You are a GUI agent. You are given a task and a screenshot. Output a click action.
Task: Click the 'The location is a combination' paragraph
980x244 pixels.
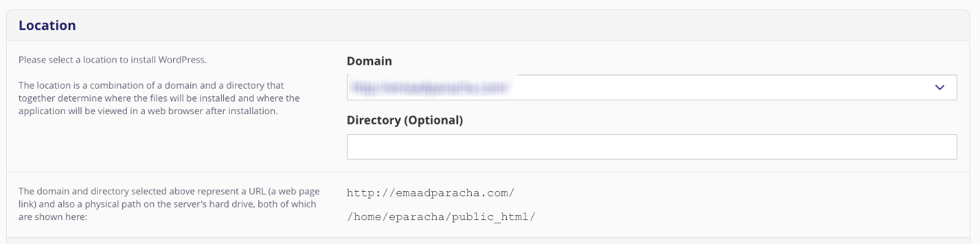click(159, 98)
